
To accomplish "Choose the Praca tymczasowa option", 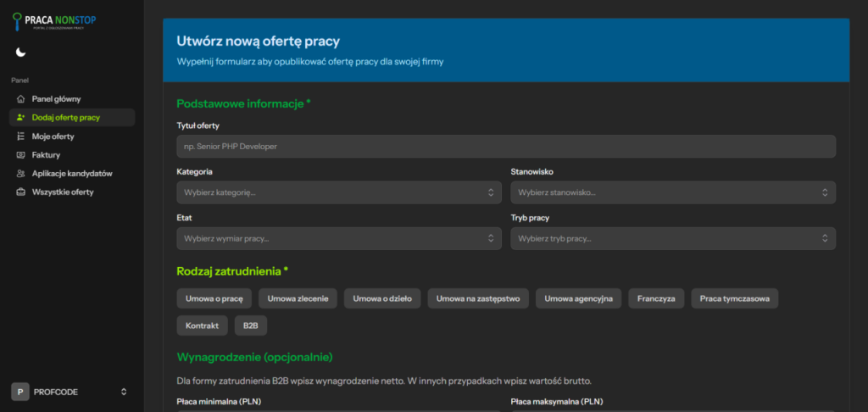I will pos(734,298).
